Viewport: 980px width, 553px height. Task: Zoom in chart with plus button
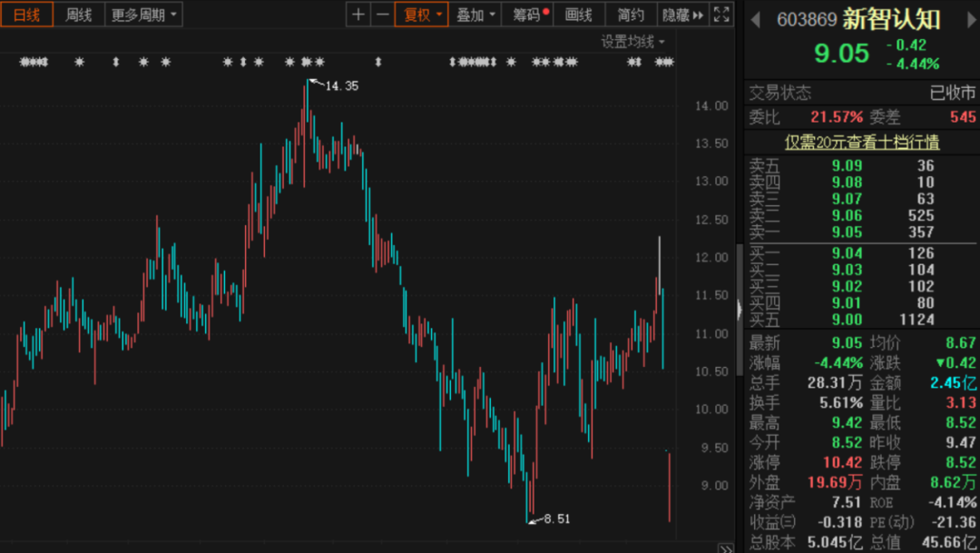[358, 15]
